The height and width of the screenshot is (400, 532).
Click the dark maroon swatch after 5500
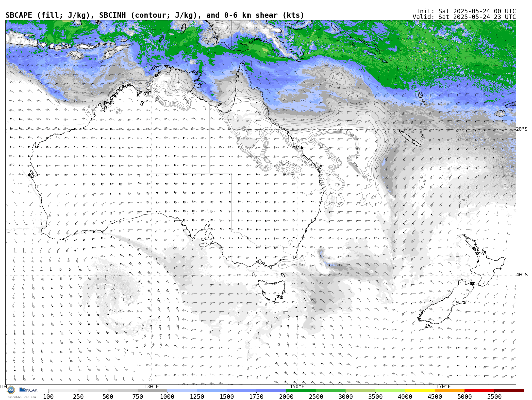click(509, 391)
